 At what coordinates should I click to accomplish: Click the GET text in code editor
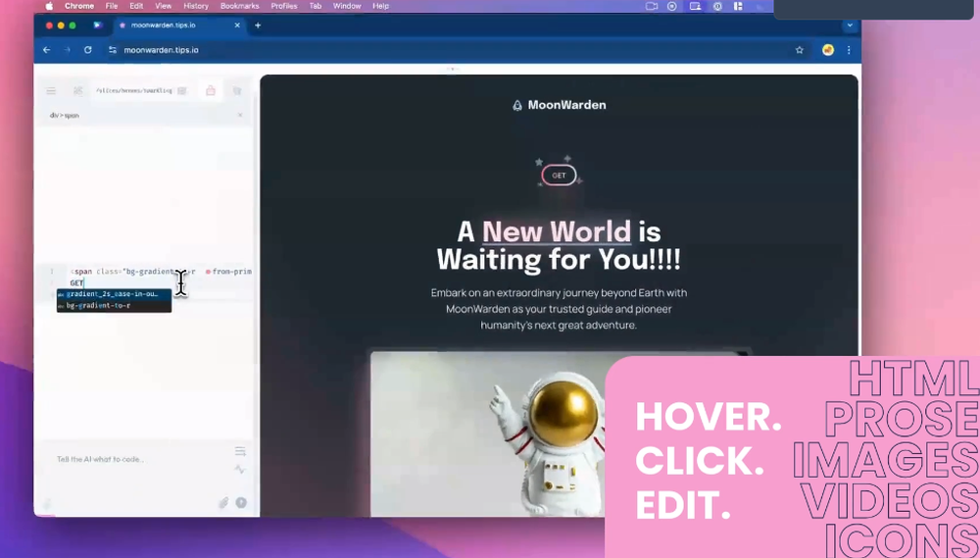76,282
